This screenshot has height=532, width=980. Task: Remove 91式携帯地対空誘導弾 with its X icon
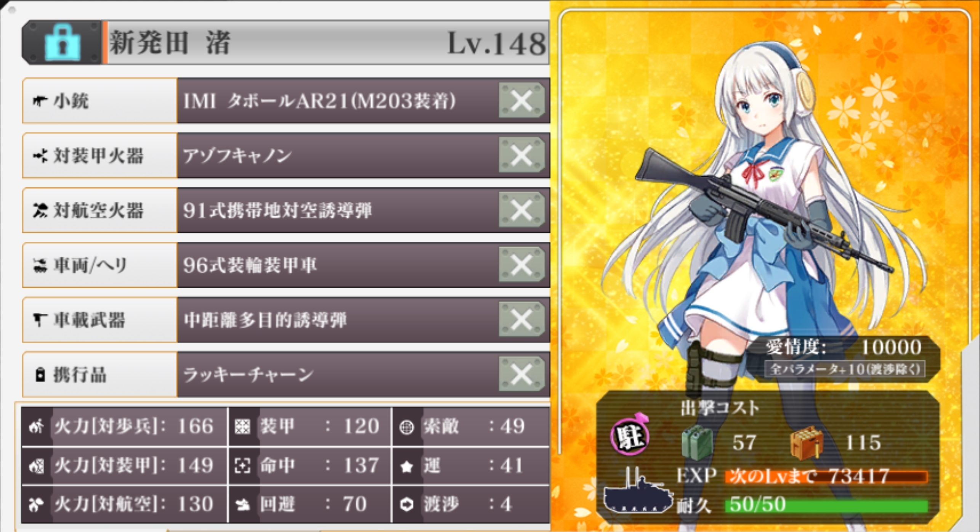521,210
